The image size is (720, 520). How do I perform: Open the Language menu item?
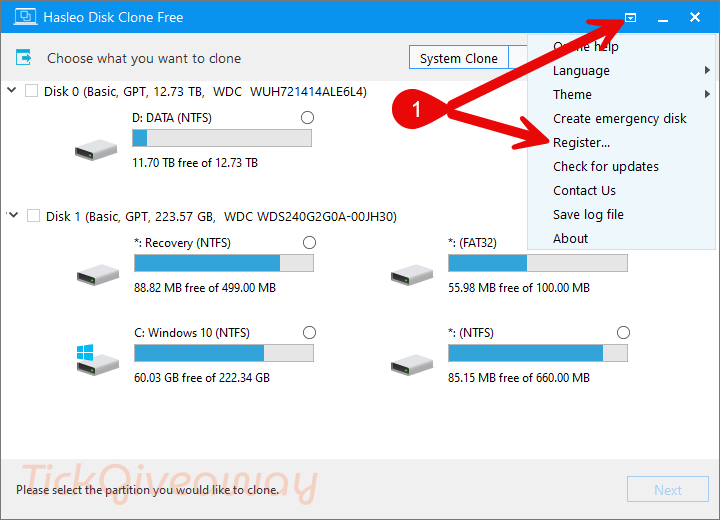pos(622,71)
